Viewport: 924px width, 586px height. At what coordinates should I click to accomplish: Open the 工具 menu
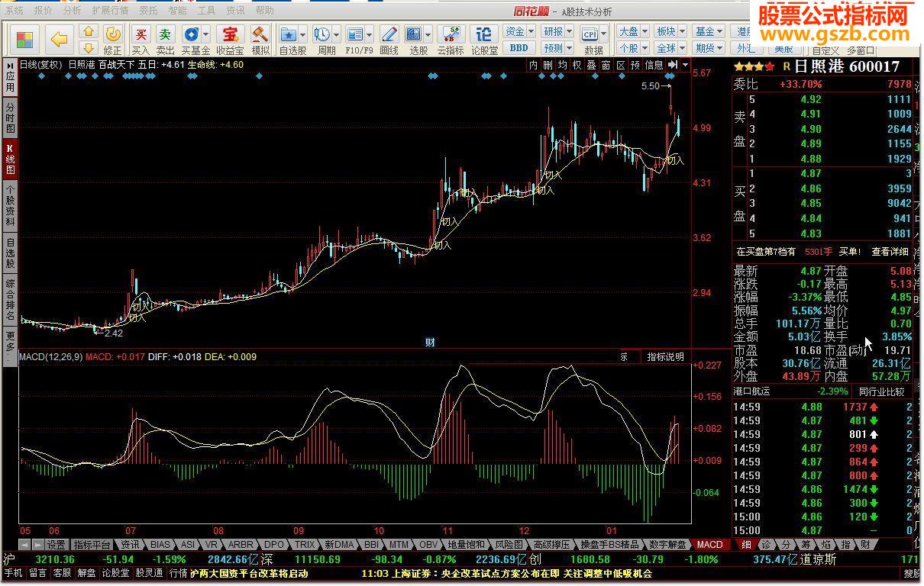click(x=206, y=11)
